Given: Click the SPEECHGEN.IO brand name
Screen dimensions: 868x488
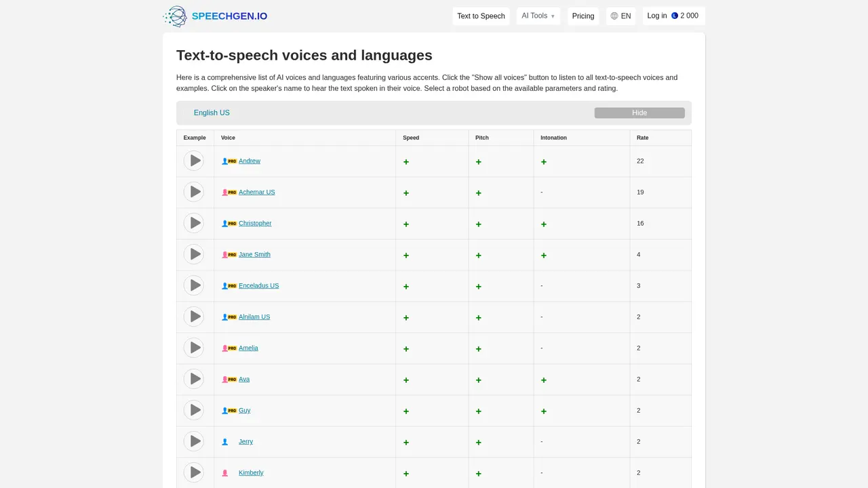Looking at the screenshot, I should pos(229,16).
